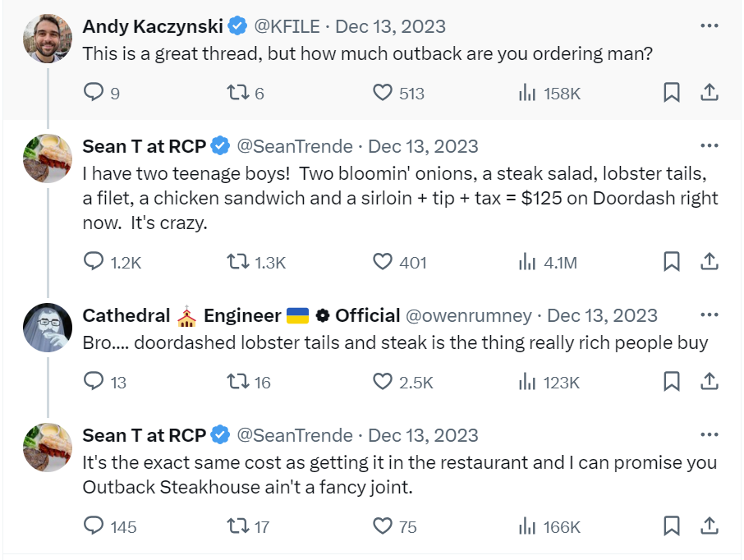This screenshot has height=560, width=744.
Task: Open more options on Cathedral Engineer's tweet
Action: [x=710, y=314]
